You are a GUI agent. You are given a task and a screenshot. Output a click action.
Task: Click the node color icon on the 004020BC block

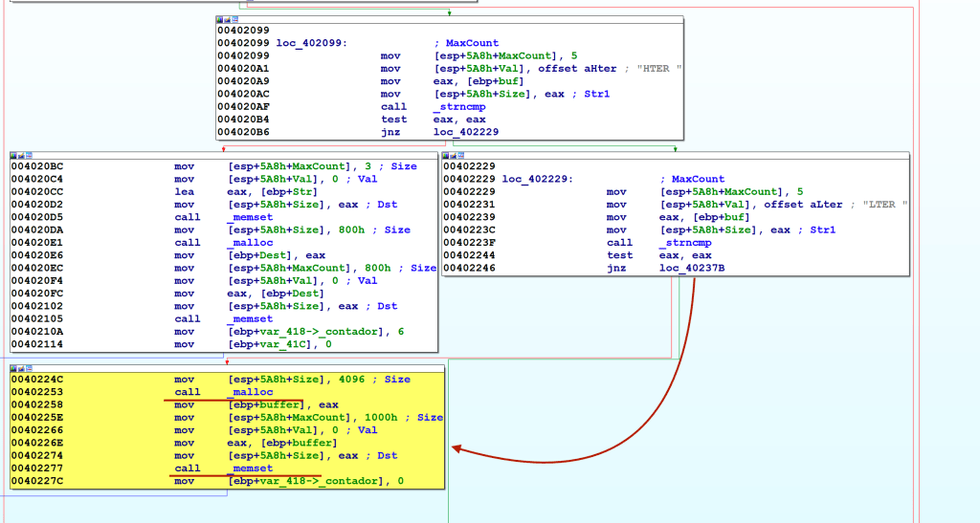tap(14, 154)
